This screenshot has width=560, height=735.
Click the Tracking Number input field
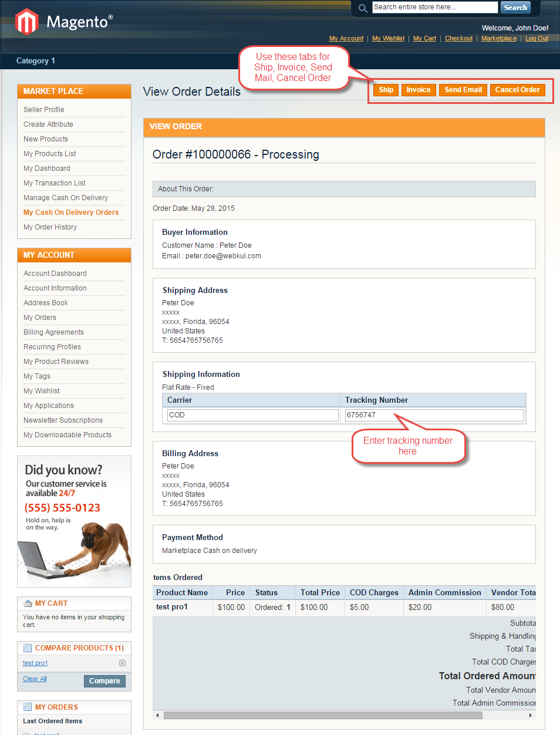coord(434,415)
